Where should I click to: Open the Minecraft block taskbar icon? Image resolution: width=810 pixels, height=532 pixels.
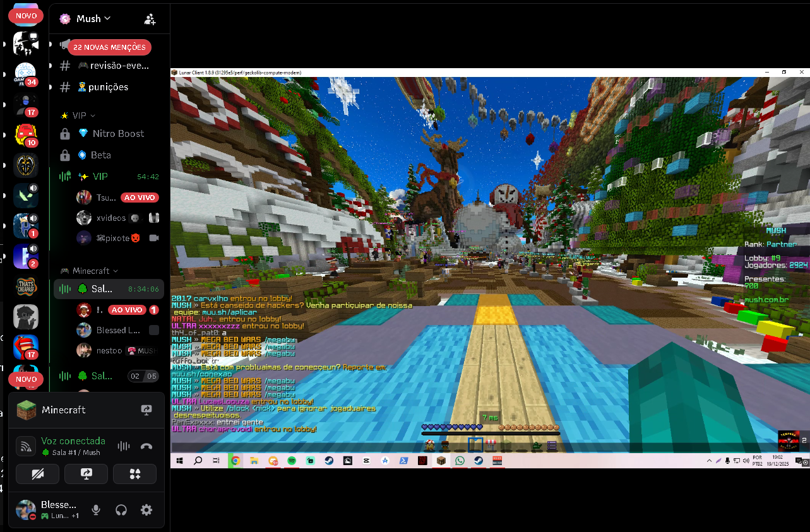point(441,461)
